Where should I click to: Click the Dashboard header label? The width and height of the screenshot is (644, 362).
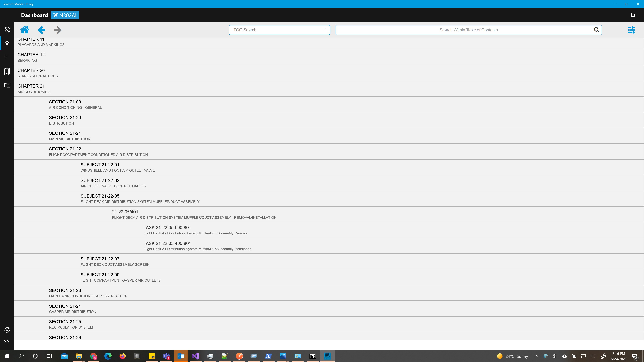35,15
